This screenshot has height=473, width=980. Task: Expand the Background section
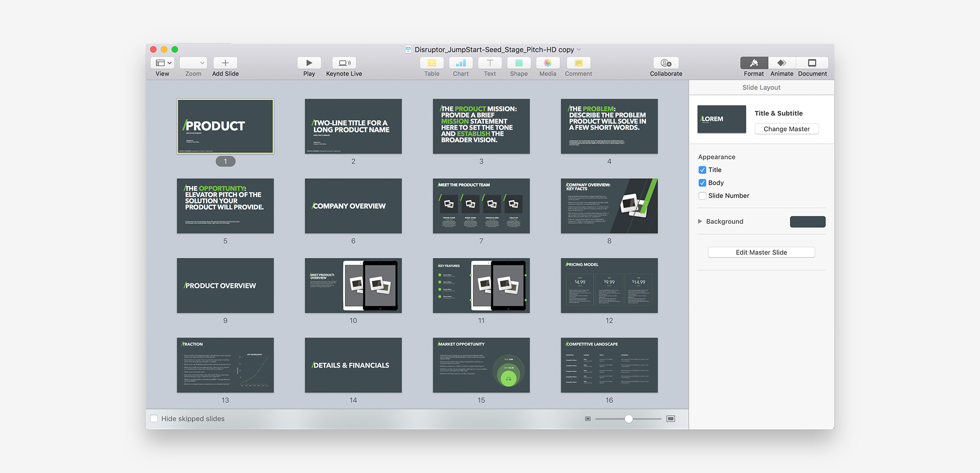tap(700, 221)
